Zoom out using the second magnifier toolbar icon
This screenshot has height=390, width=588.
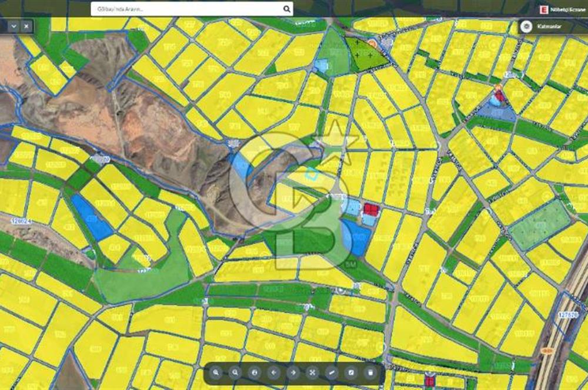[x=236, y=373]
